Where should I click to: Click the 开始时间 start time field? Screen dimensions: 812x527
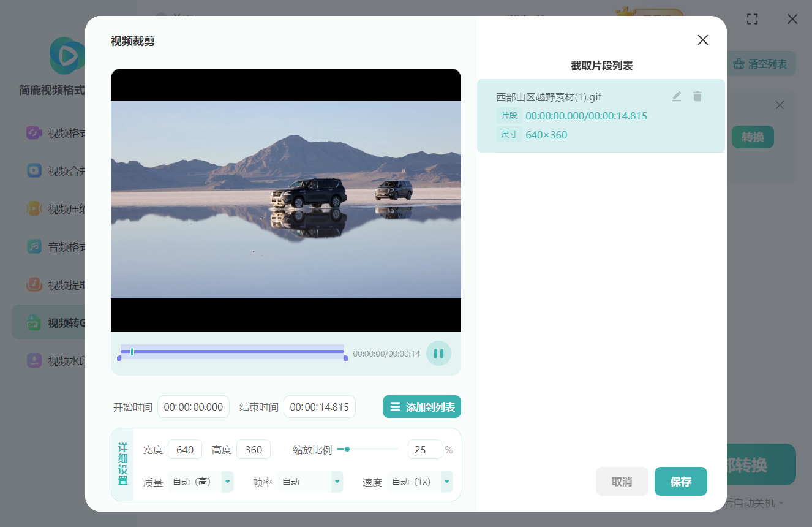tap(193, 406)
